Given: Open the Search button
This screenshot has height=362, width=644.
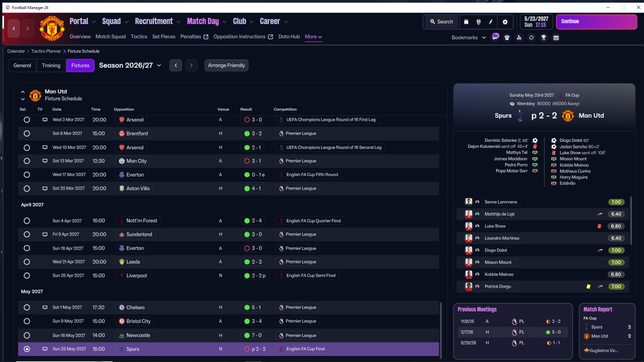Looking at the screenshot, I should (441, 22).
